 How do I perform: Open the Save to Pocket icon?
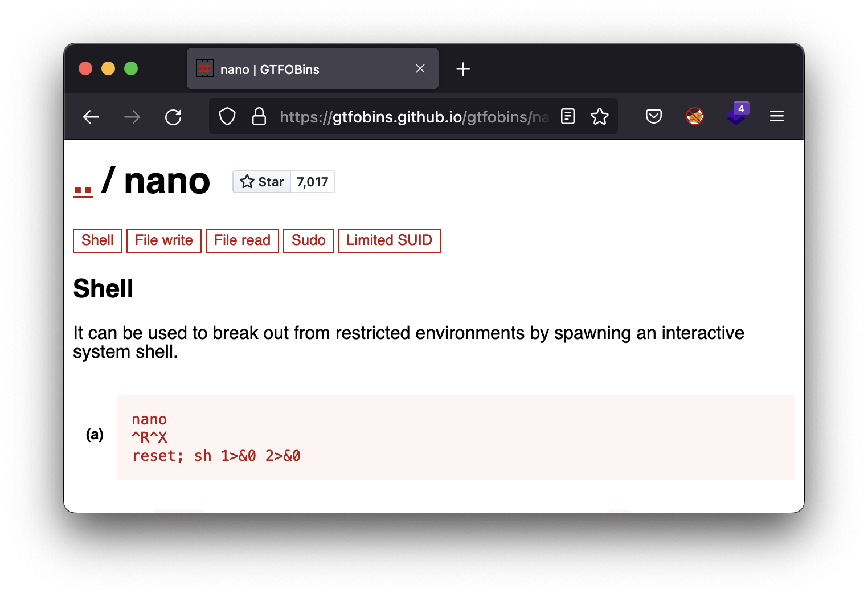pos(654,117)
